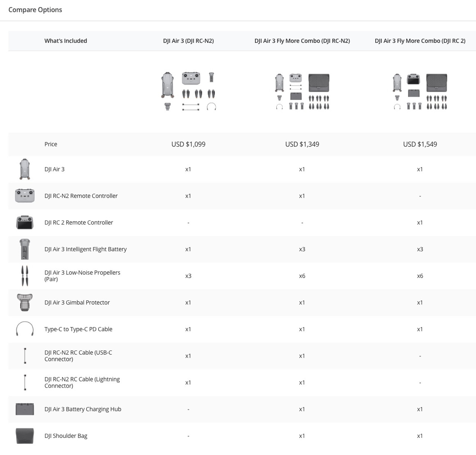Click the DJI RC-N2 Remote Controller label
The image size is (476, 455).
click(x=81, y=196)
